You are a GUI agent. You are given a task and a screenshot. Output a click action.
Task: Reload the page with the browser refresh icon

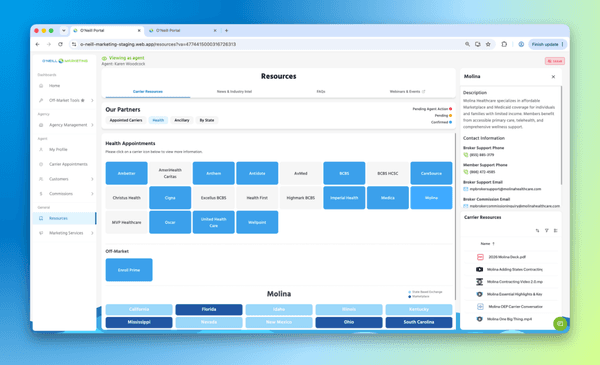point(60,44)
